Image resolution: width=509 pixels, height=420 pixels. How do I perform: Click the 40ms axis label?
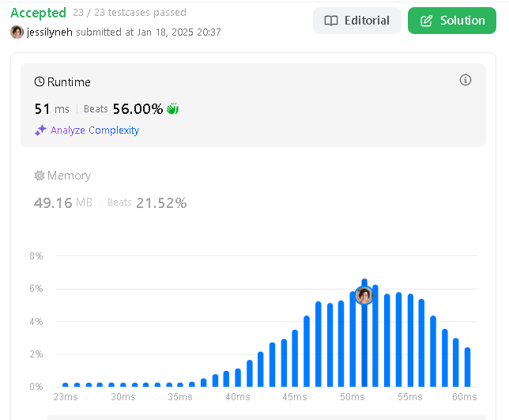tap(238, 397)
